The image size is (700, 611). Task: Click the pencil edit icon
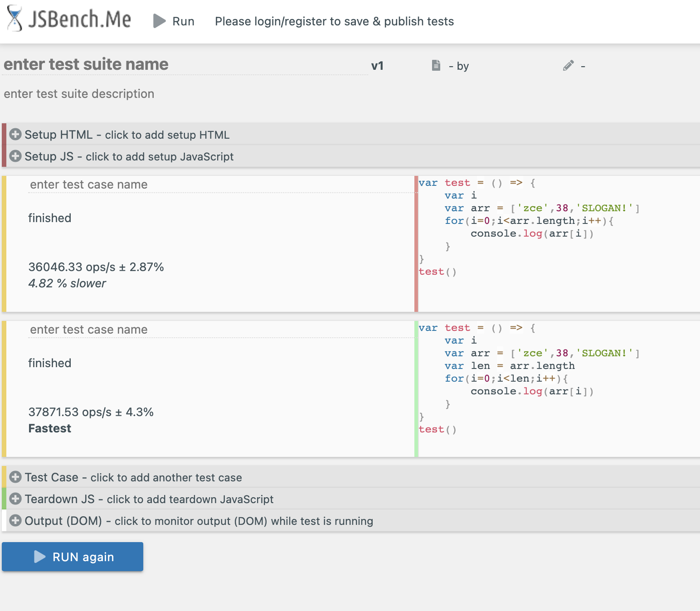(568, 66)
